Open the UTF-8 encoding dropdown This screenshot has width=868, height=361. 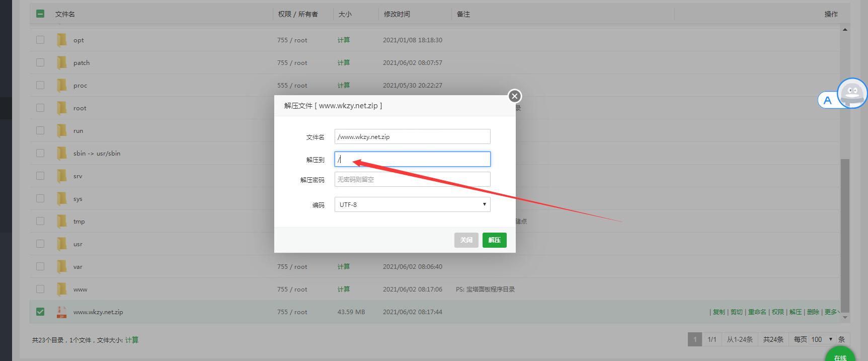[412, 204]
